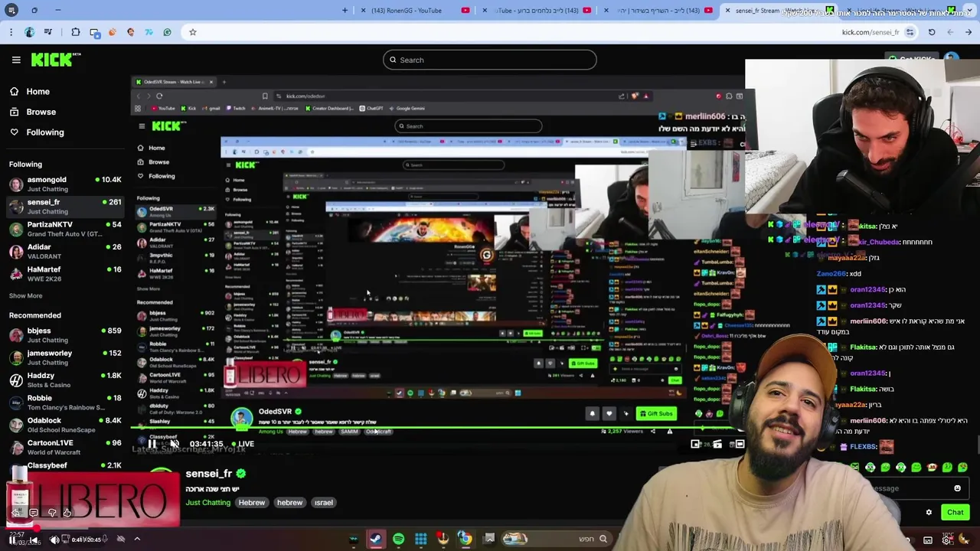
Task: Focus the search field in inner Kick window
Action: 469,126
